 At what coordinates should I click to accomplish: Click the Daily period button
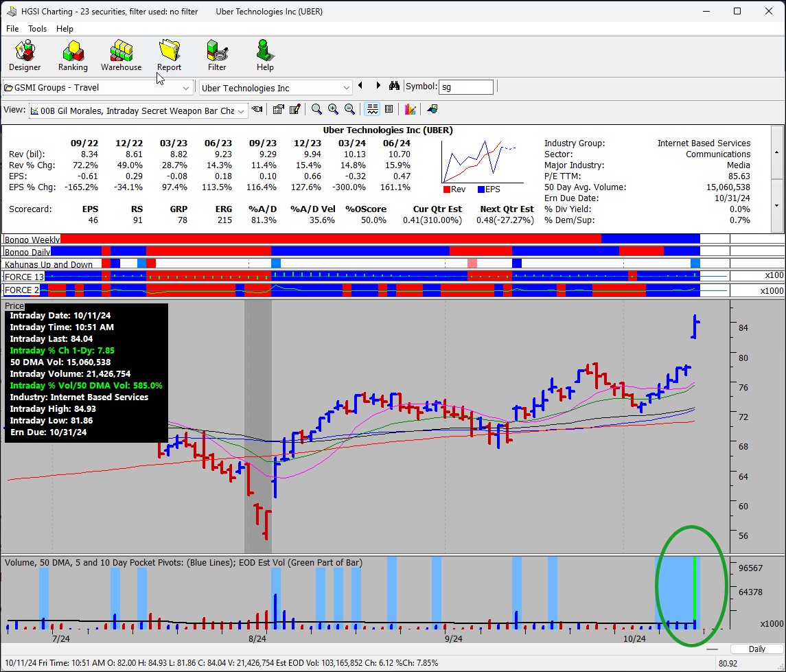pos(756,649)
